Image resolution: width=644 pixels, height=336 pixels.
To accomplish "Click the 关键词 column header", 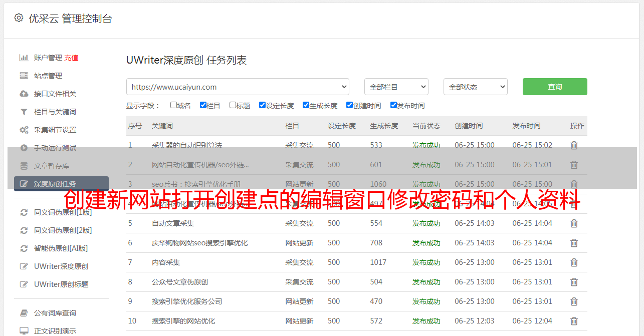I will (162, 126).
